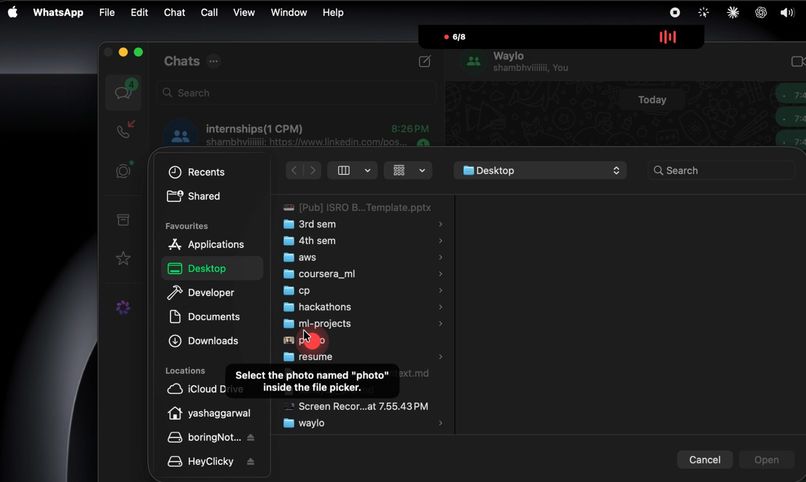The height and width of the screenshot is (482, 806).
Task: Open the Desktop location popup menu
Action: [540, 171]
